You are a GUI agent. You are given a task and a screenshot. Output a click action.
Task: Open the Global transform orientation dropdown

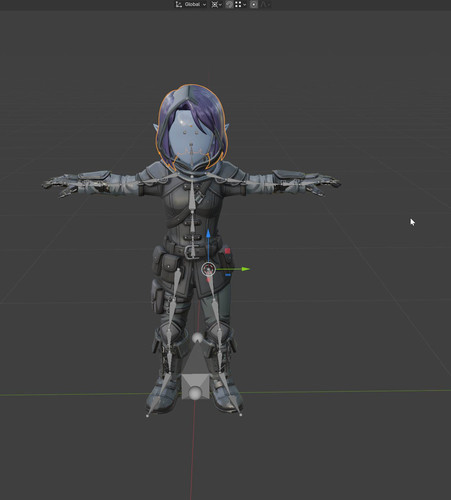tap(191, 4)
